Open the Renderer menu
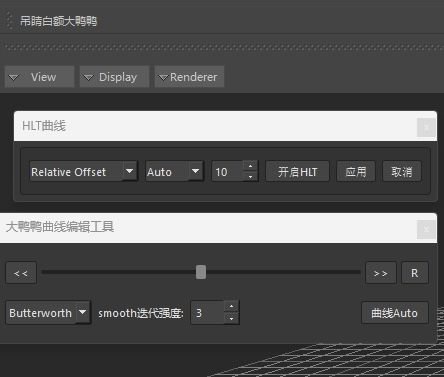 [189, 77]
